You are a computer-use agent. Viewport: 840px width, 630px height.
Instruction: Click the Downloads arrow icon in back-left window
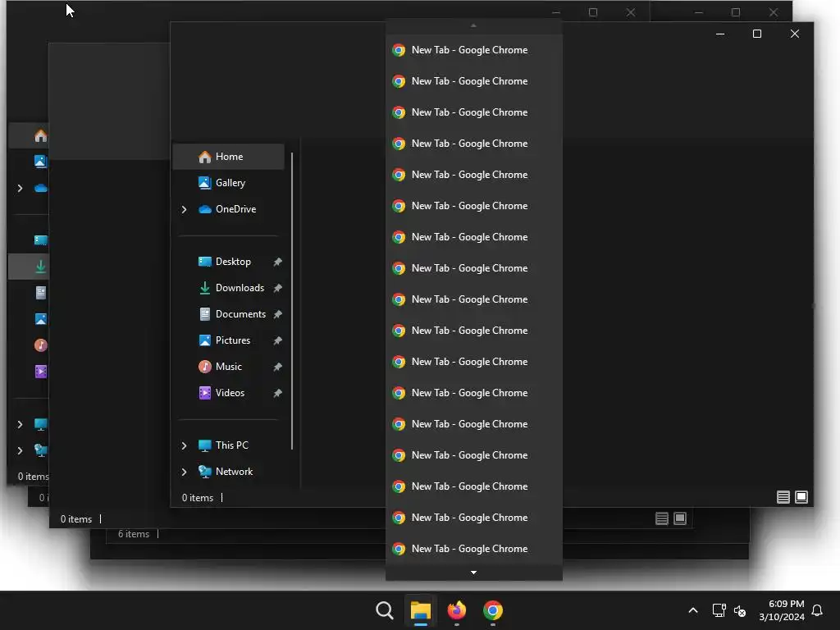coord(41,267)
